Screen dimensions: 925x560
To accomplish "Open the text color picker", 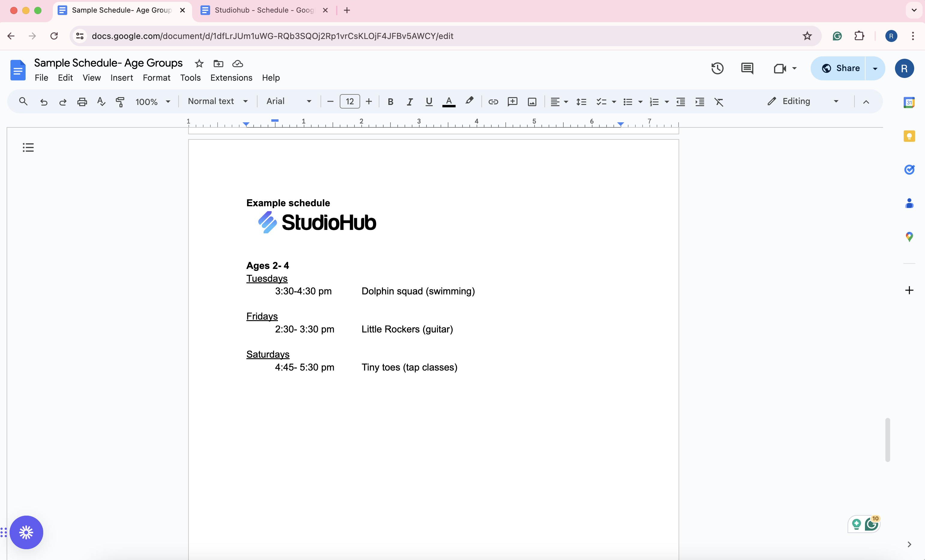I will pos(449,102).
